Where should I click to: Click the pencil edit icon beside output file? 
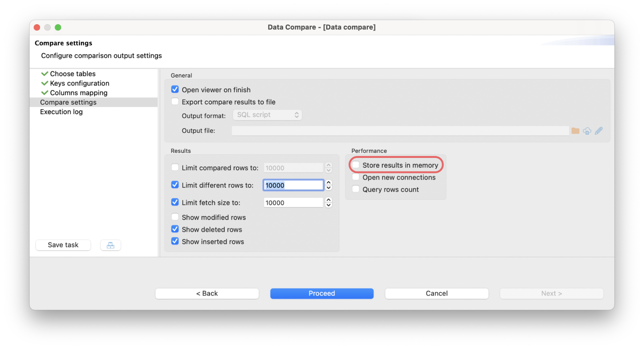599,131
